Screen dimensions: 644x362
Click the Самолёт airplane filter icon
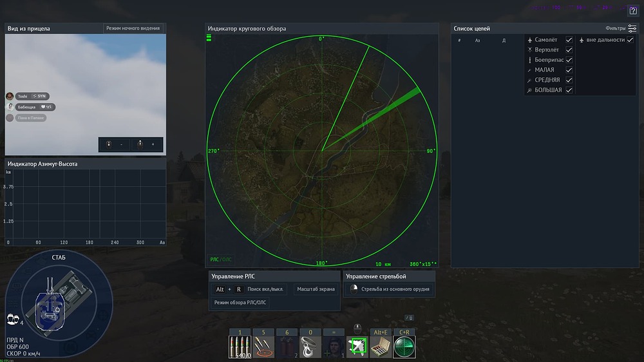(x=530, y=40)
